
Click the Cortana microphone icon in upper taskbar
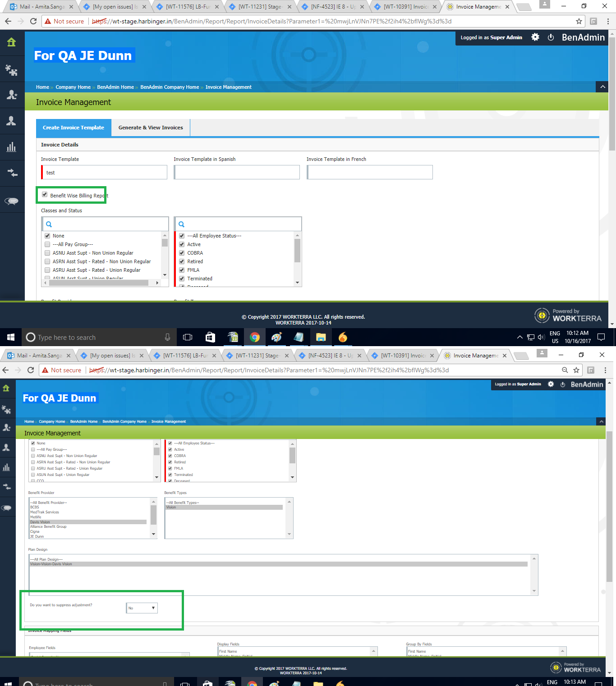(167, 337)
